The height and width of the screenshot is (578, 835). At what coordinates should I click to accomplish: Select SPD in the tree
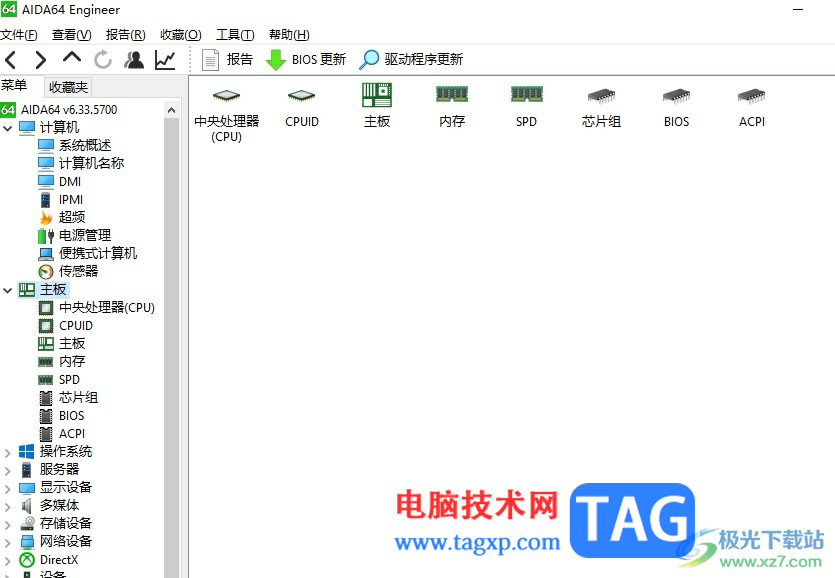[x=59, y=380]
